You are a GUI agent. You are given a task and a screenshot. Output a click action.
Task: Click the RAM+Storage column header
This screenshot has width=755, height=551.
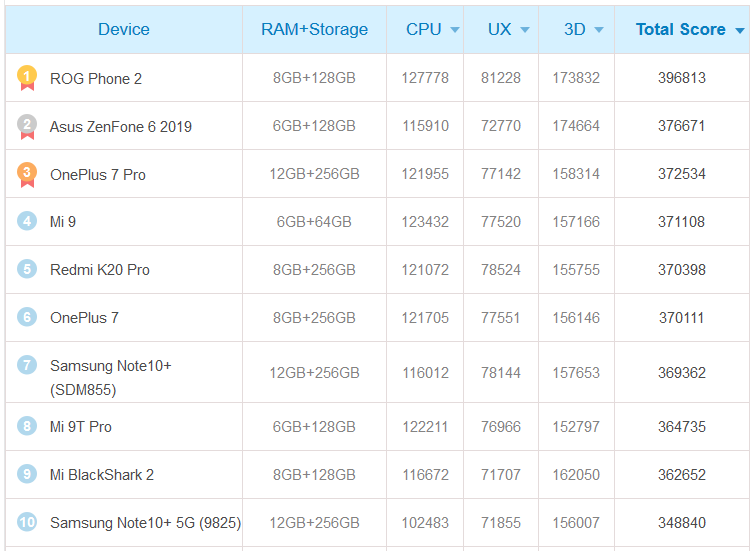tap(314, 29)
